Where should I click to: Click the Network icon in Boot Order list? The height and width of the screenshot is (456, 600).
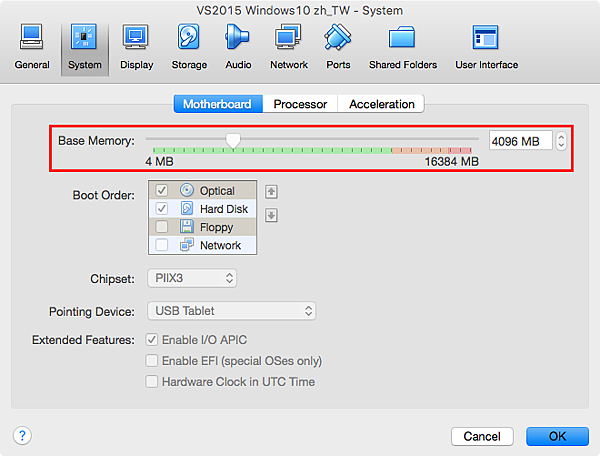(x=187, y=245)
